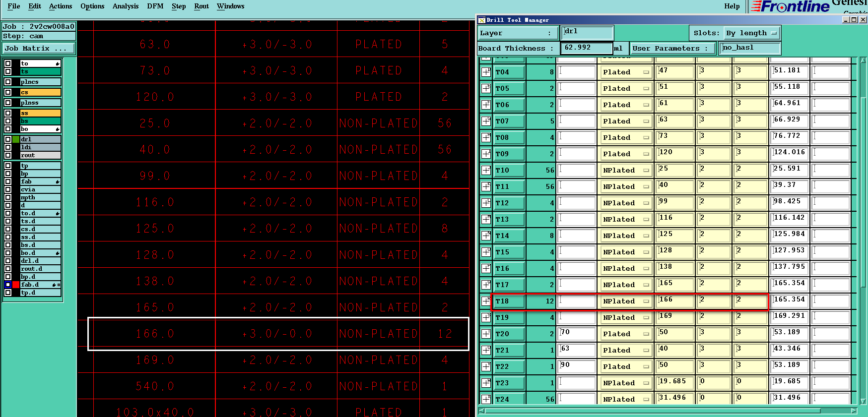This screenshot has height=417, width=868.
Task: Click the drill symbol icon for T23
Action: 486,383
